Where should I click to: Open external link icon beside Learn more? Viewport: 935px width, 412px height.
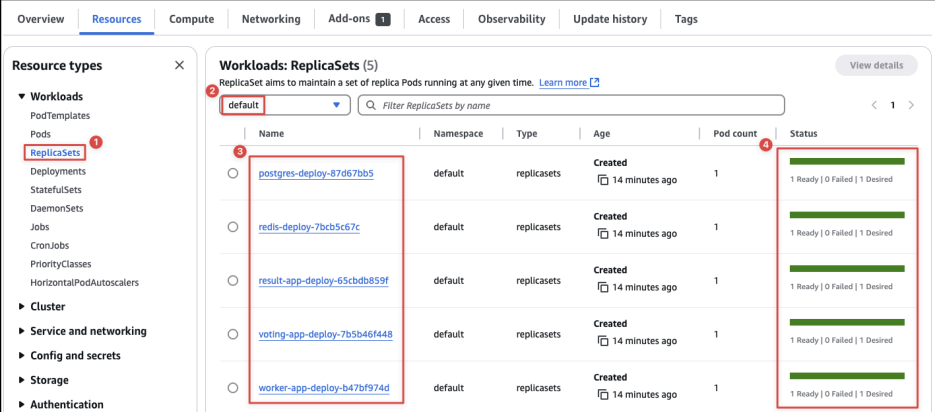click(595, 83)
